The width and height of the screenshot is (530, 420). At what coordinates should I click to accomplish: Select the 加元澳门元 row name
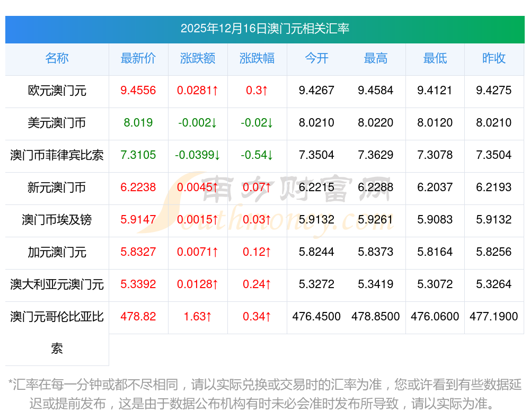click(x=57, y=252)
